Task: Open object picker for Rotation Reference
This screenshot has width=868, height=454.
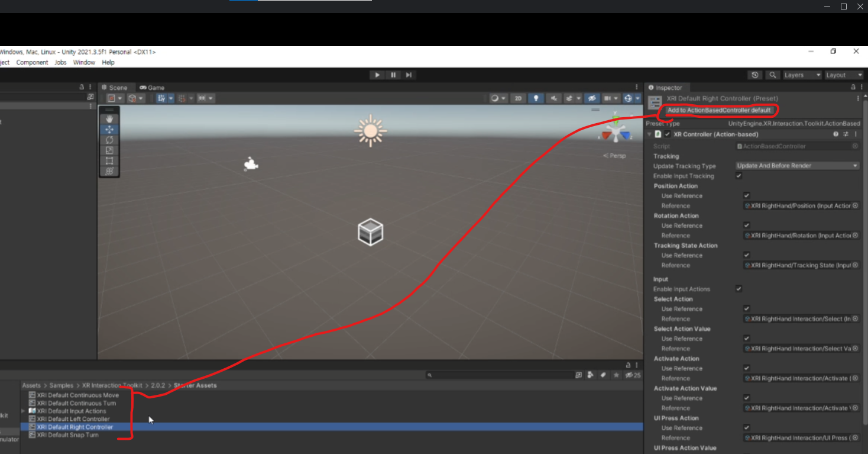Action: [x=855, y=236]
